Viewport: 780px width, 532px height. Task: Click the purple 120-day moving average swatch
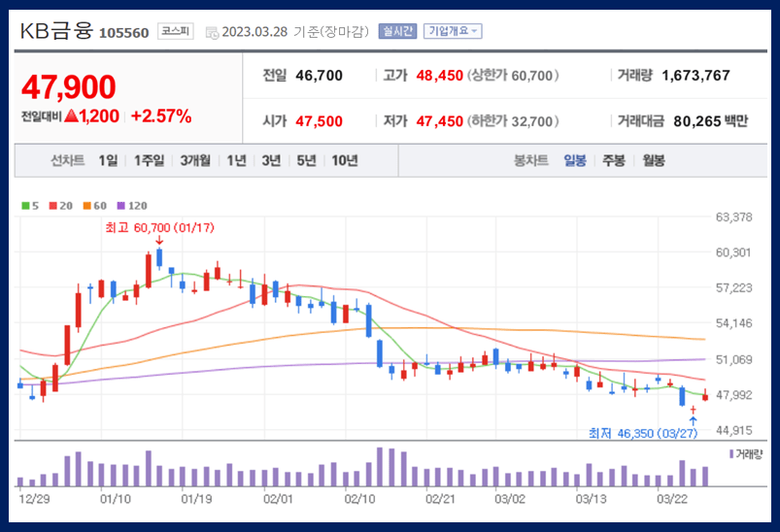coord(120,206)
